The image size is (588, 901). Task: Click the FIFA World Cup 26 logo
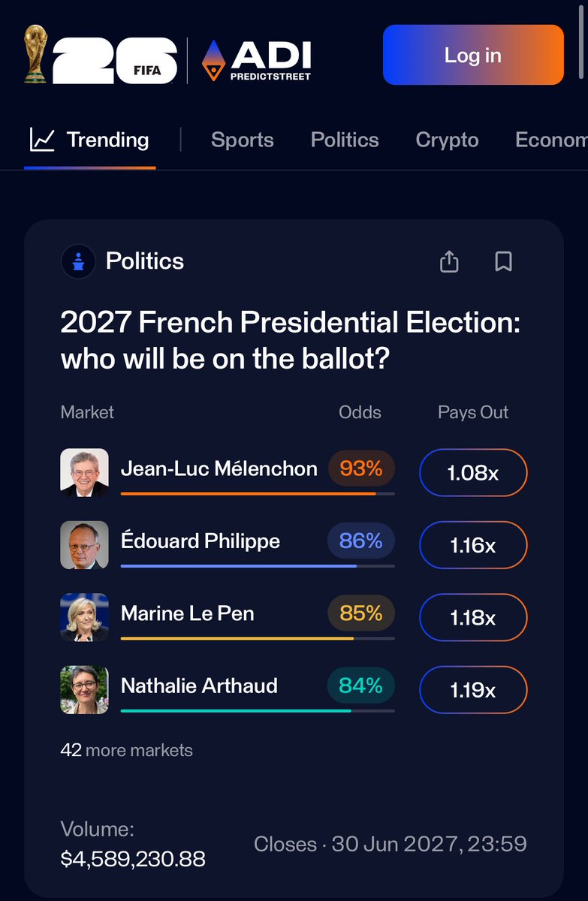click(101, 55)
